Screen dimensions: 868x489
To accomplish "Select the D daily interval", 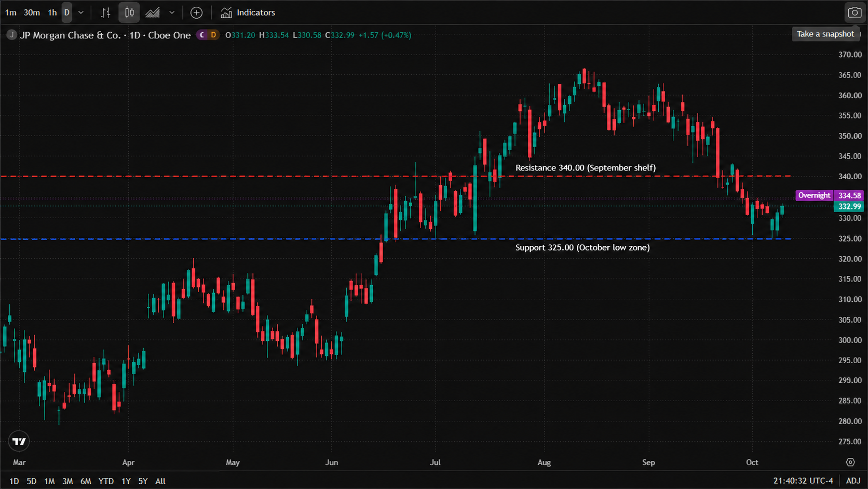I will 67,12.
